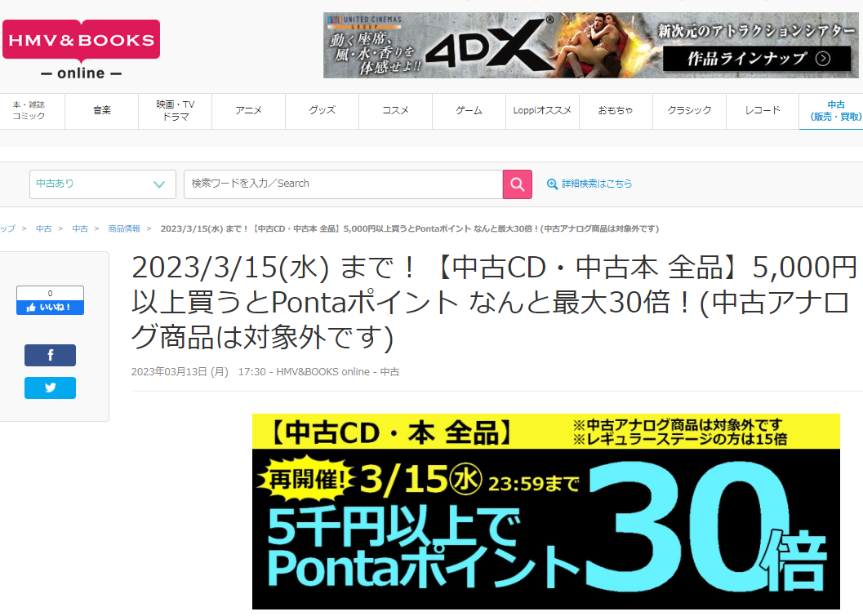Click the Ponta 30倍 campaign banner image

pos(546,512)
